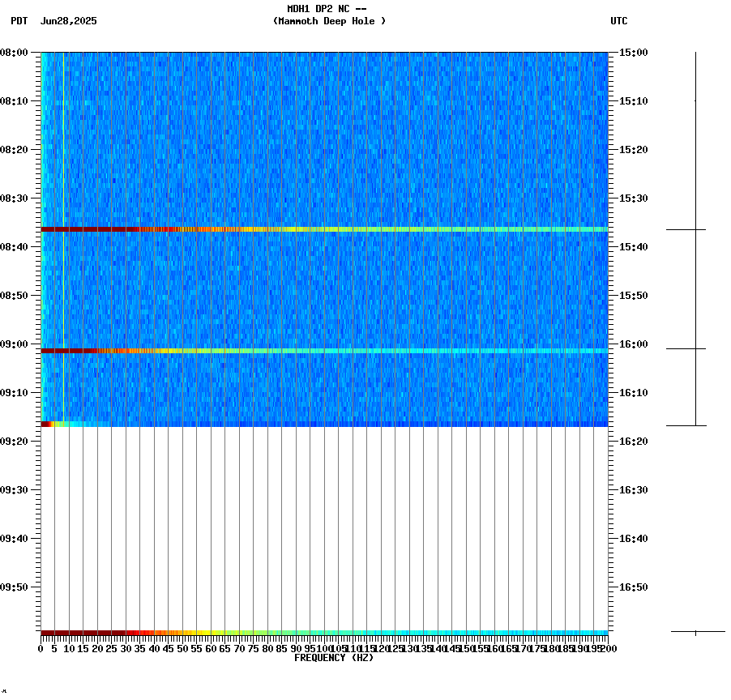Select the earthquake streak at 09:01
Viewport: 731px width, 700px height.
click(x=243, y=350)
